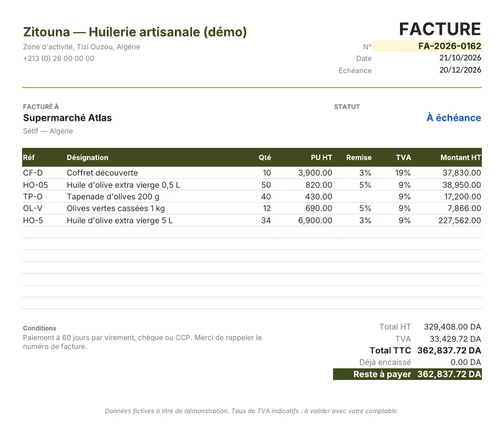Click the "Déjà encaissé" amount "0.00 DA"
Viewport: 504px width, 437px height.
pyautogui.click(x=466, y=362)
